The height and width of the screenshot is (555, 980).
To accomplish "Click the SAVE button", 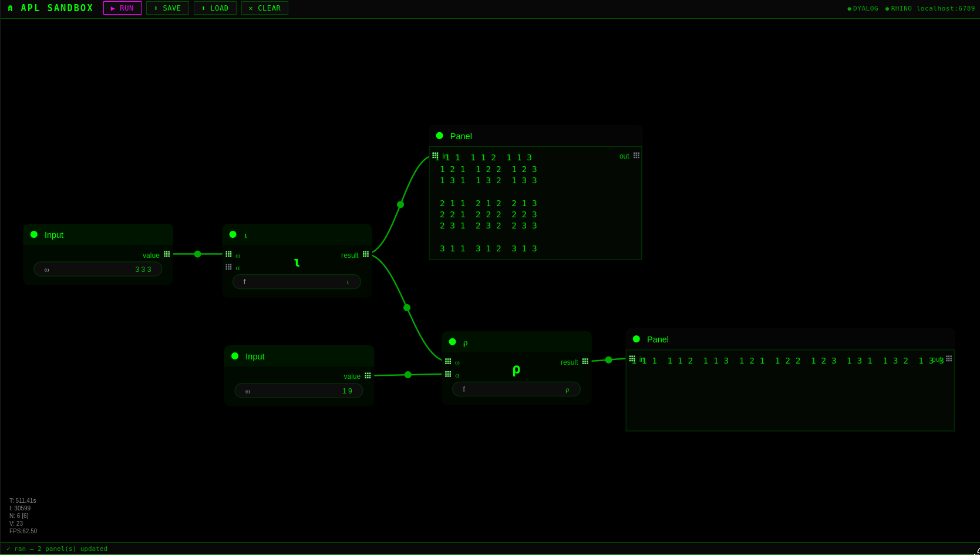I will click(167, 8).
